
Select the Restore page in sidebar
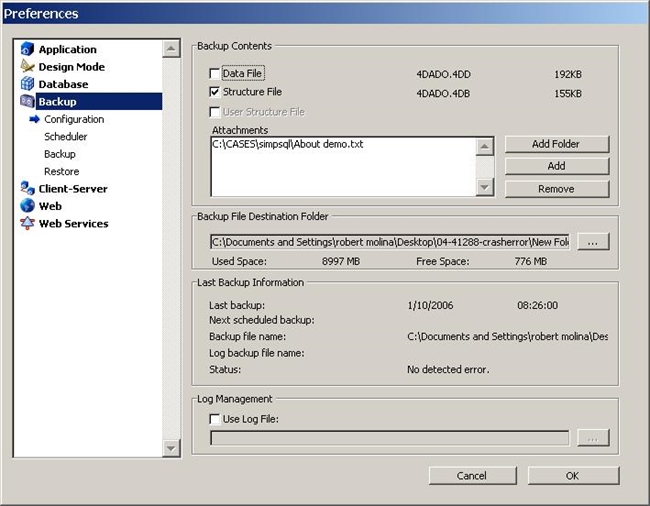click(x=61, y=172)
